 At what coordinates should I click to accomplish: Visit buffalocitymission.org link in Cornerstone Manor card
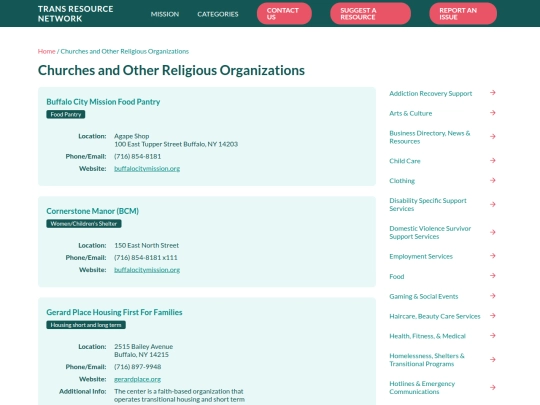click(x=147, y=270)
